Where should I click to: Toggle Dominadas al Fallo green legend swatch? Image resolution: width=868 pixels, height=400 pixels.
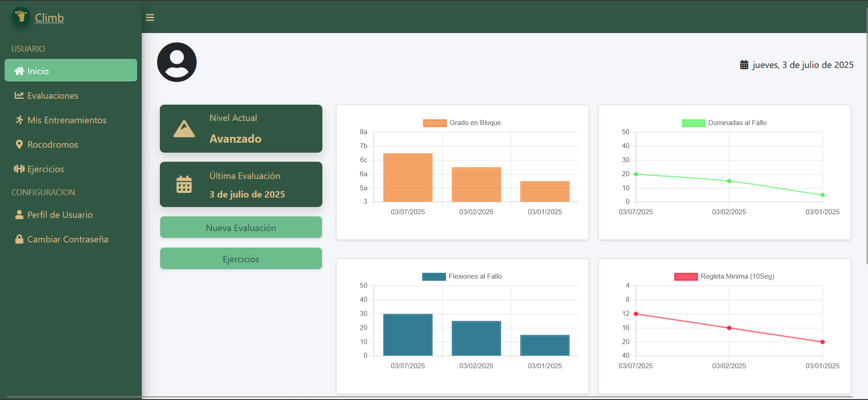point(693,123)
